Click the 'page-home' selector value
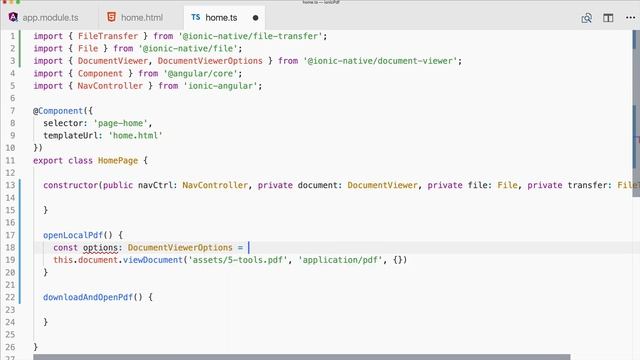The width and height of the screenshot is (640, 360). click(x=120, y=123)
